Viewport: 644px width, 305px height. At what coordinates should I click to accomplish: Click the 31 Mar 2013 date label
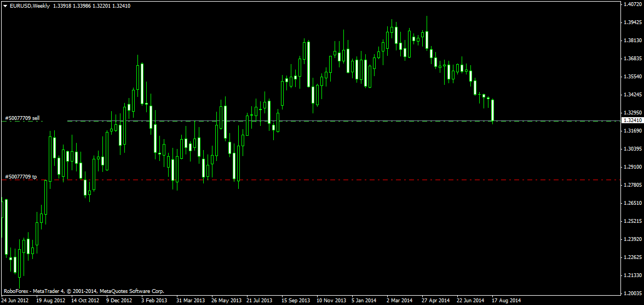point(191,301)
